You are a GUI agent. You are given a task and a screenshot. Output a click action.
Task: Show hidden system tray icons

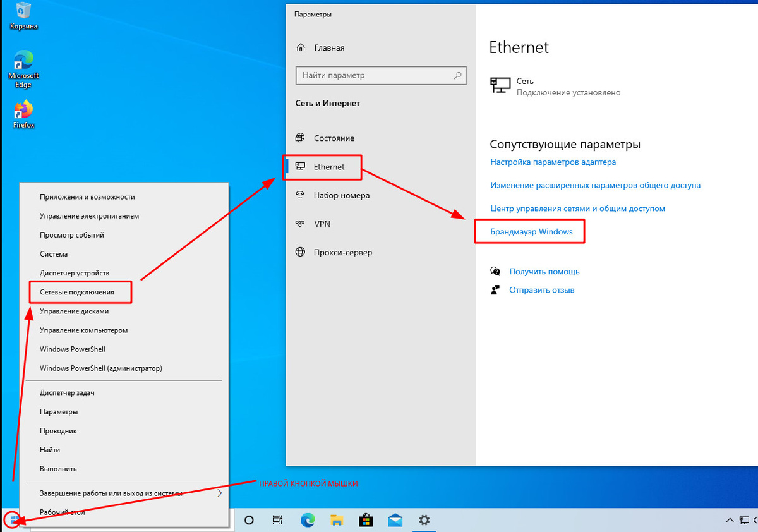pyautogui.click(x=730, y=520)
